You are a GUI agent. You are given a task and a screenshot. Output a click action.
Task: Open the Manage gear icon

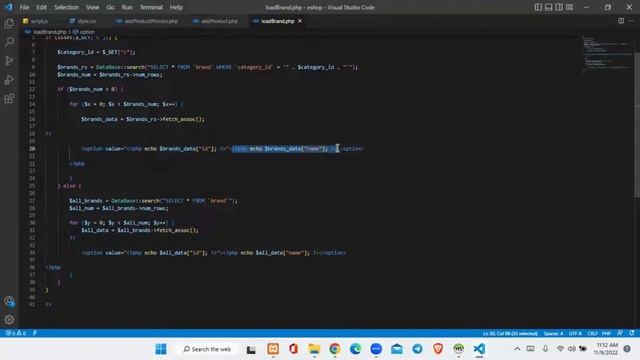(x=9, y=320)
